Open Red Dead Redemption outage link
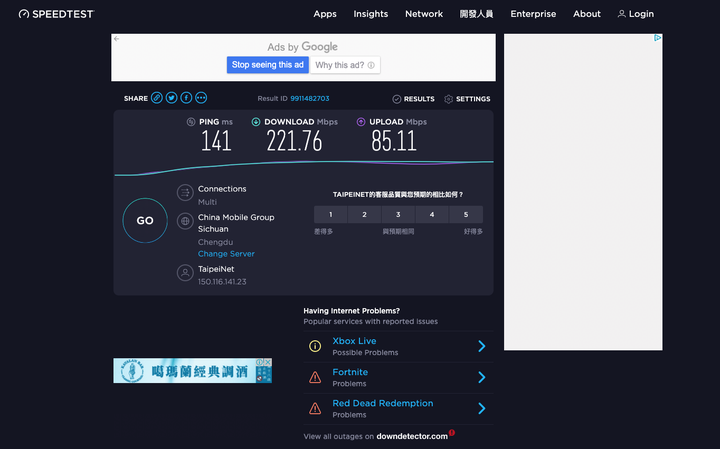This screenshot has width=720, height=449. tap(382, 403)
